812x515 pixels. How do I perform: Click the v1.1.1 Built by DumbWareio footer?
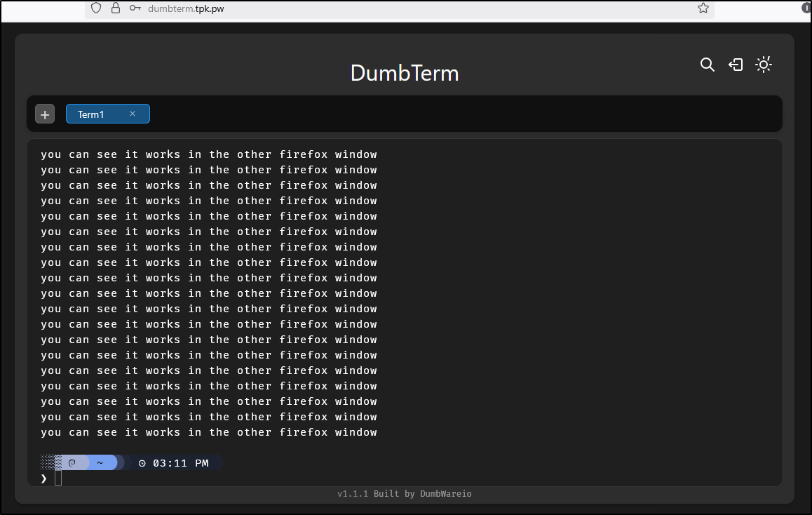coord(405,494)
